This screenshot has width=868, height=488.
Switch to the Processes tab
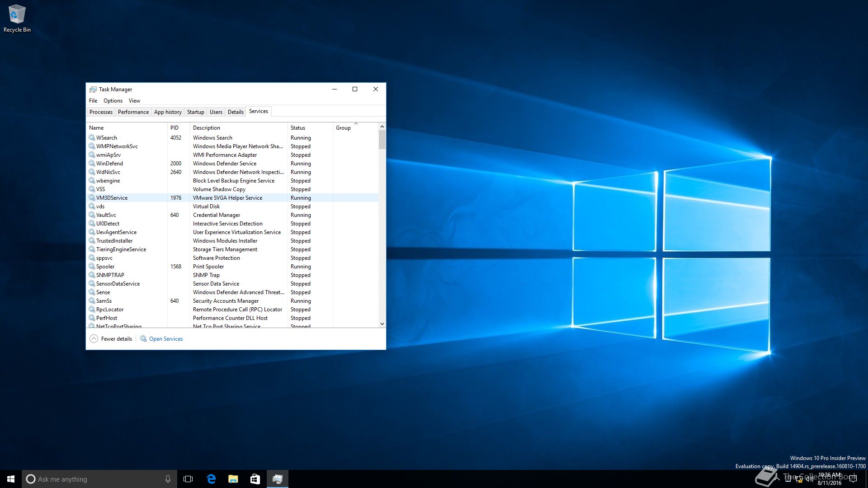pyautogui.click(x=101, y=112)
